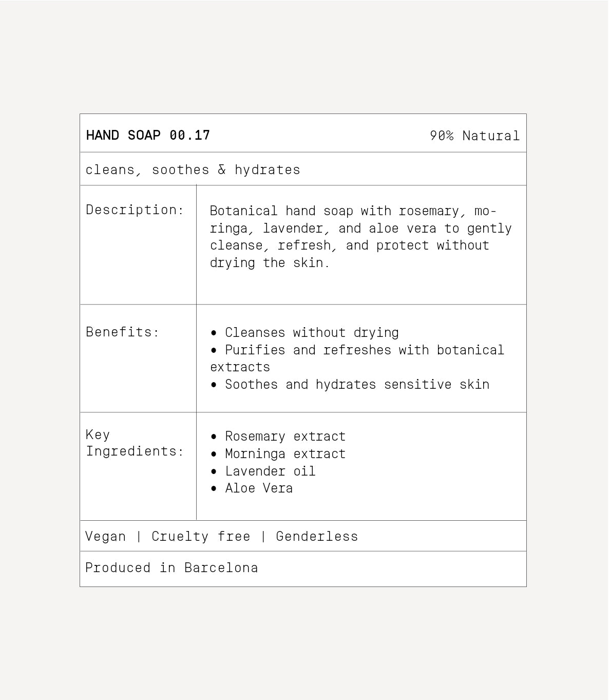Click the "90% Natural" text
The image size is (610, 700).
point(474,136)
